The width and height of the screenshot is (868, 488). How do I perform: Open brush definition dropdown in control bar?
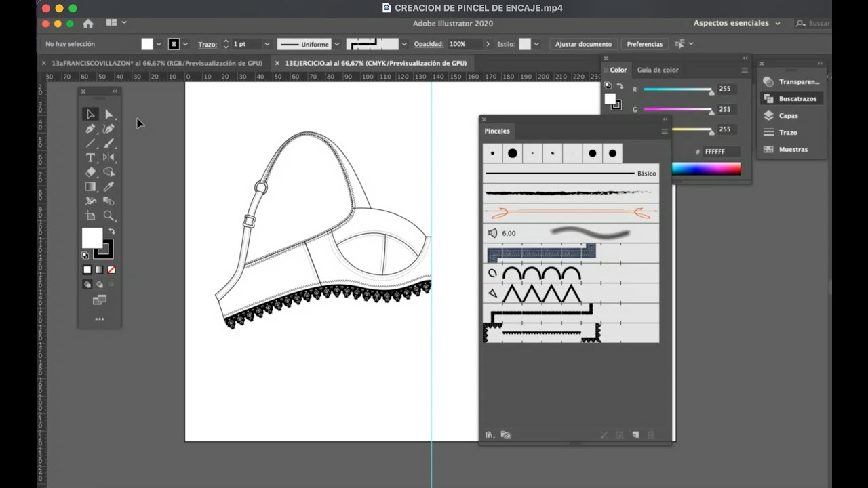[405, 44]
